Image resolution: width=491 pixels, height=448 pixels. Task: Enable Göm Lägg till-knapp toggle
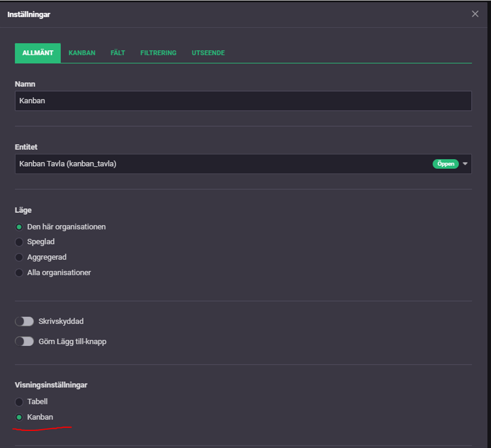[24, 341]
